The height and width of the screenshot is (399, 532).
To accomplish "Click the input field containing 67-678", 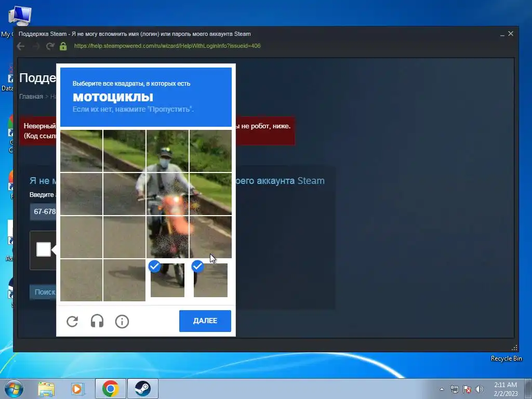I will click(43, 212).
